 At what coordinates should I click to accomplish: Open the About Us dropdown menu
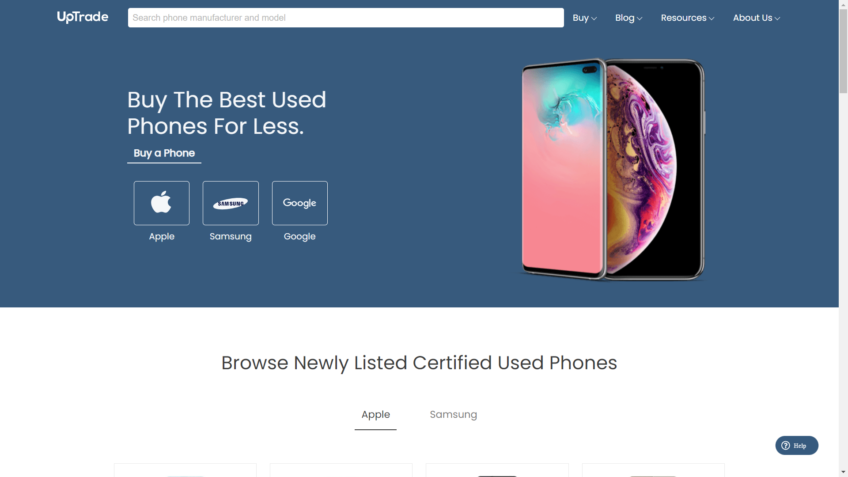[756, 18]
